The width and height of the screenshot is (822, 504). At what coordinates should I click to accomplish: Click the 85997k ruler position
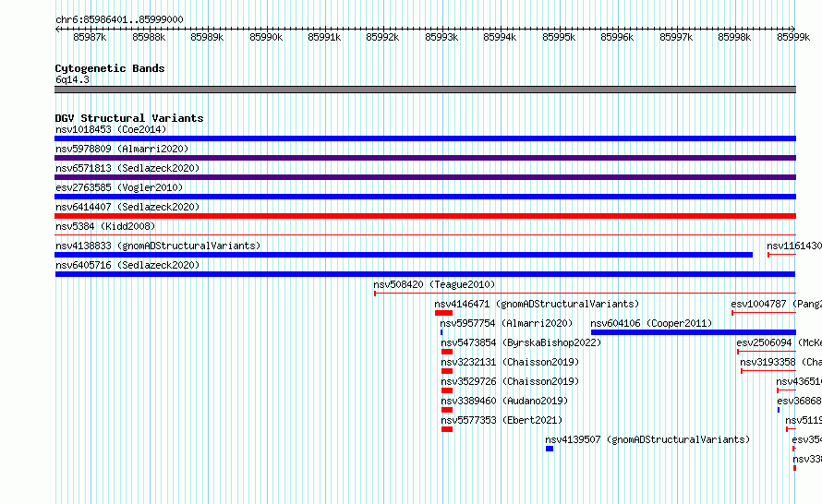click(x=676, y=37)
